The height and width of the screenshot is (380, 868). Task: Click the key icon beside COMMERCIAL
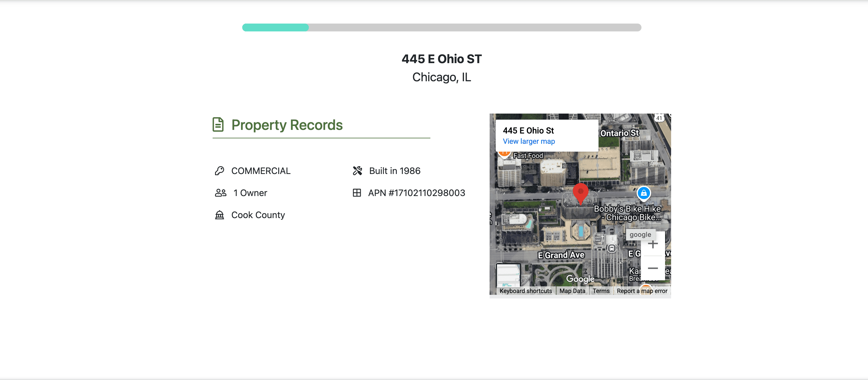219,171
